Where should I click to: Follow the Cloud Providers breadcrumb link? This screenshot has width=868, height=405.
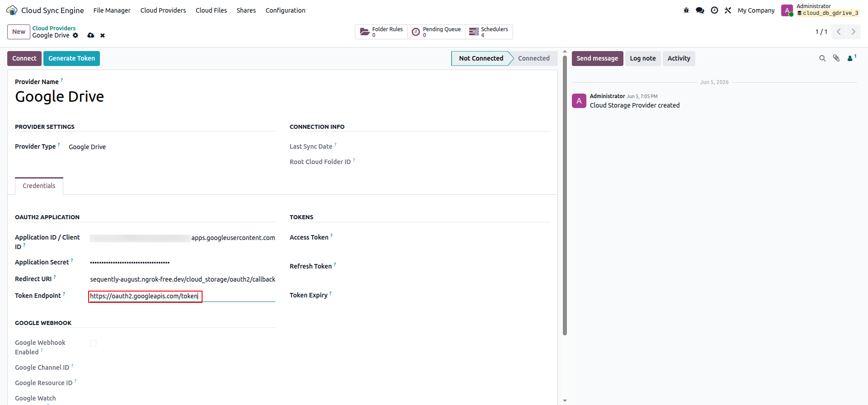54,28
